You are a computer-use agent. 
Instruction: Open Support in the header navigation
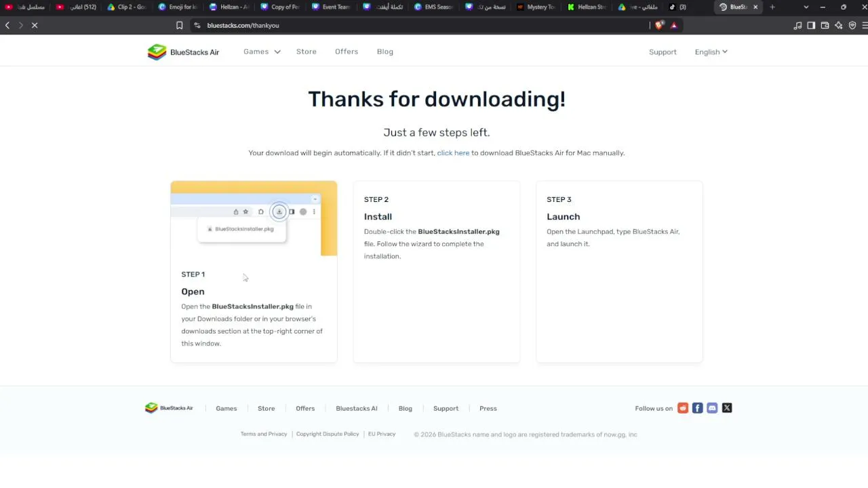663,52
